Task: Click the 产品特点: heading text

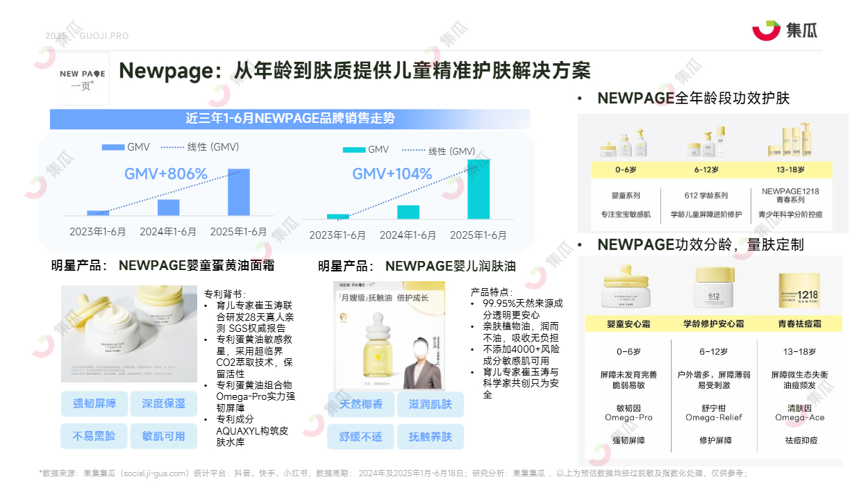Action: (492, 292)
